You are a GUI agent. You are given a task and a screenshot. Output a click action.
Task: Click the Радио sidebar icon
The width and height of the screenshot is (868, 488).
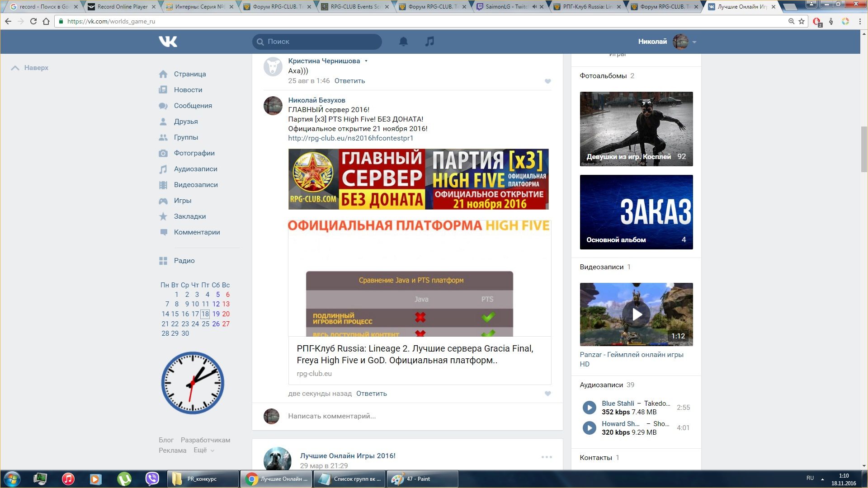[x=163, y=261]
